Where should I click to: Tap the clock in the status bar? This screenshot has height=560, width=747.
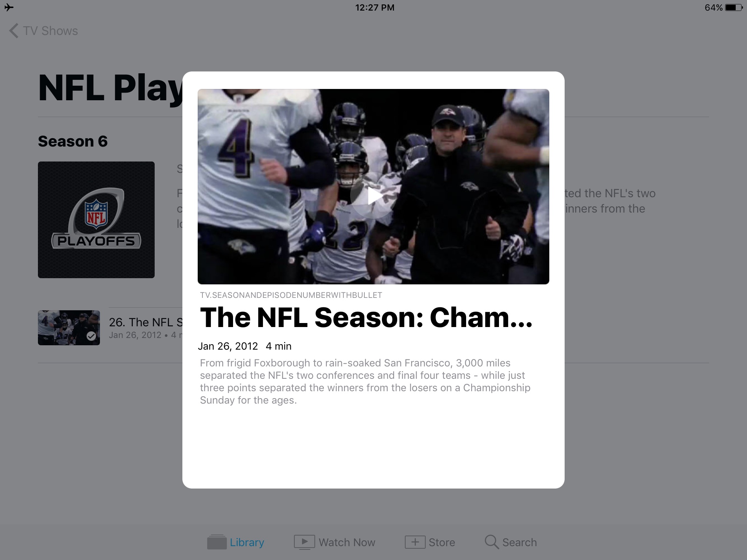[375, 8]
